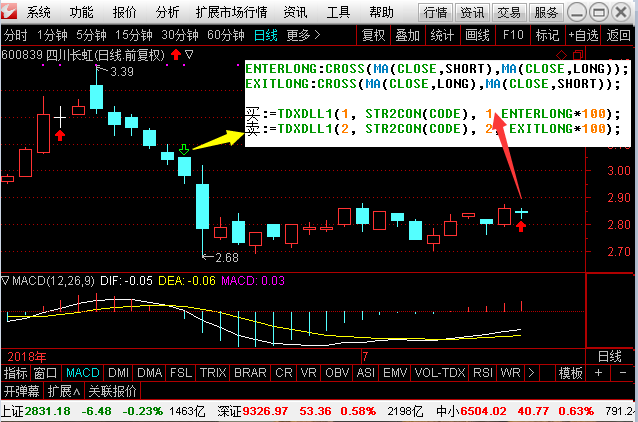Switch to 日线 daily period
Image resolution: width=638 pixels, height=422 pixels.
coord(265,34)
